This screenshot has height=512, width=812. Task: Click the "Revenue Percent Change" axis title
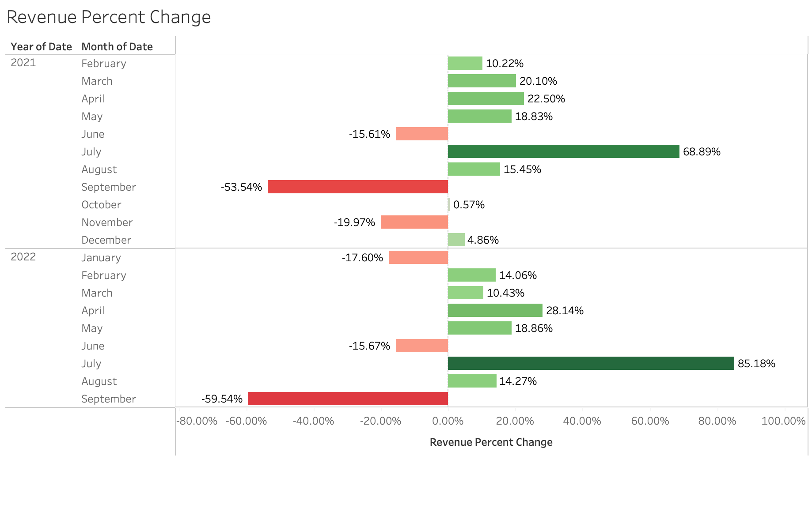[491, 442]
